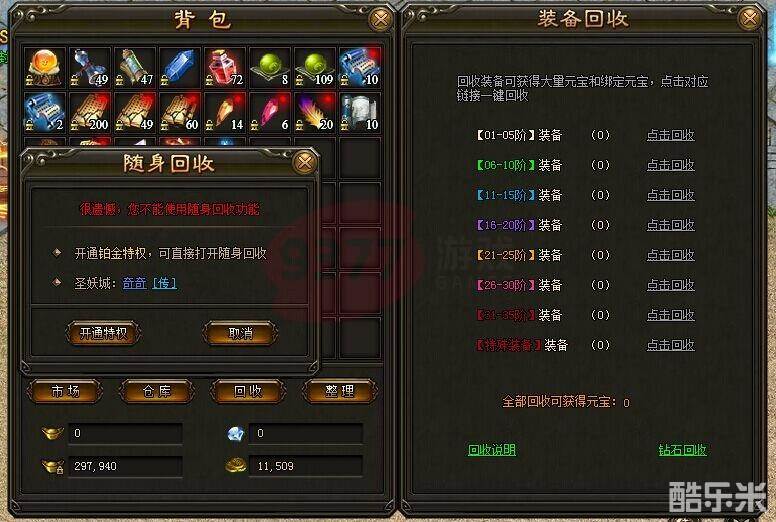The width and height of the screenshot is (776, 522).
Task: Pick the green snail item with count 109
Action: click(x=315, y=68)
